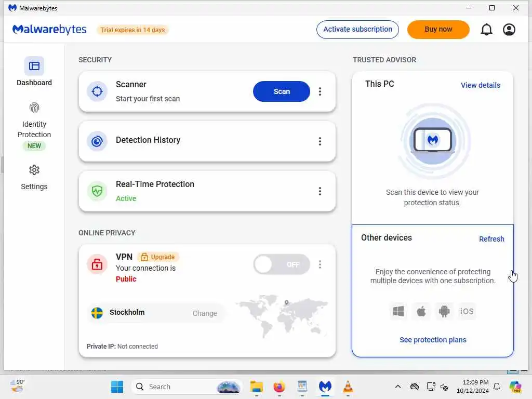Select Identity Protection label in sidebar
The image size is (532, 399).
point(34,129)
